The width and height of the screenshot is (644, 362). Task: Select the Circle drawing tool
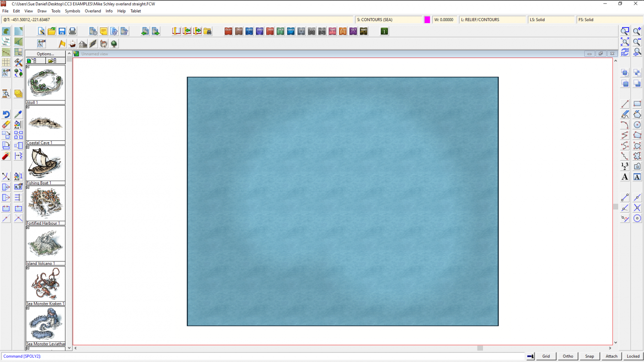click(637, 125)
